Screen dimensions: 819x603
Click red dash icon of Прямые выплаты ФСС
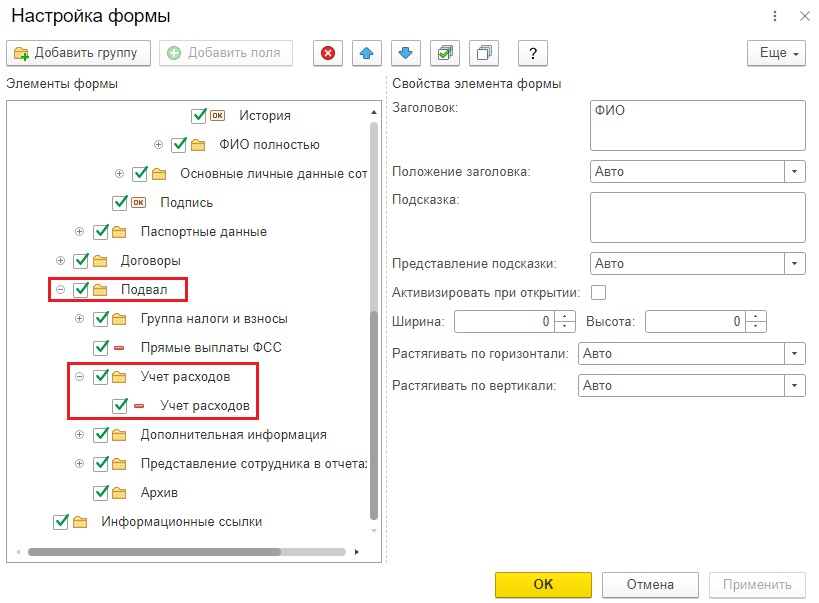tap(119, 347)
